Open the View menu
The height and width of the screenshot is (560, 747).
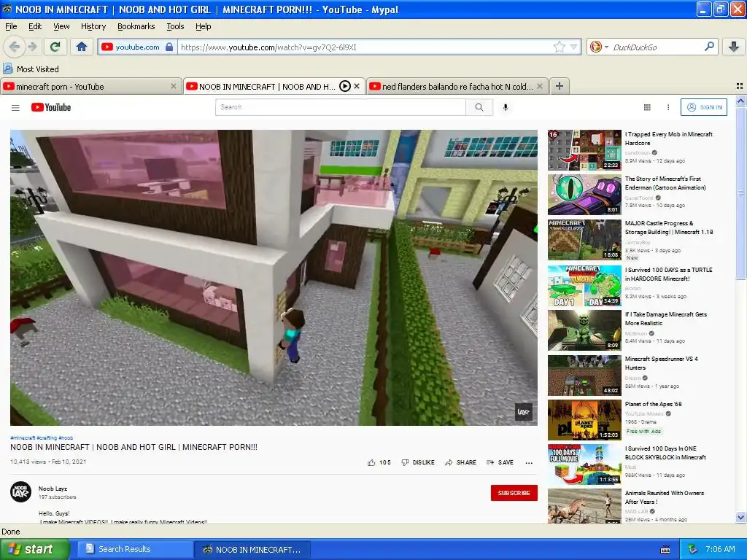[x=61, y=26]
